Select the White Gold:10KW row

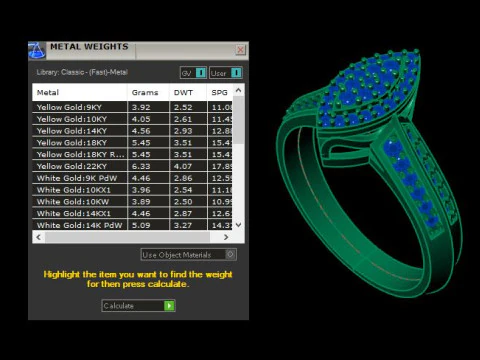tap(132, 202)
